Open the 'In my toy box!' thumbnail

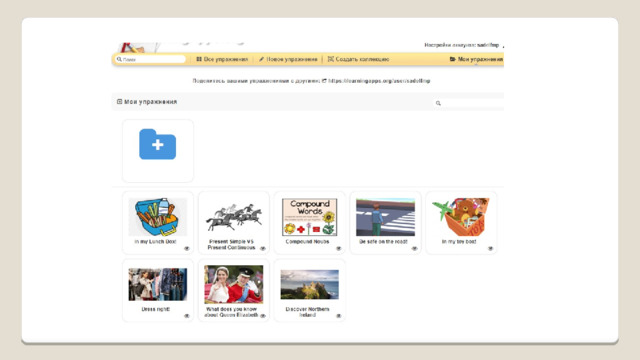(461, 217)
